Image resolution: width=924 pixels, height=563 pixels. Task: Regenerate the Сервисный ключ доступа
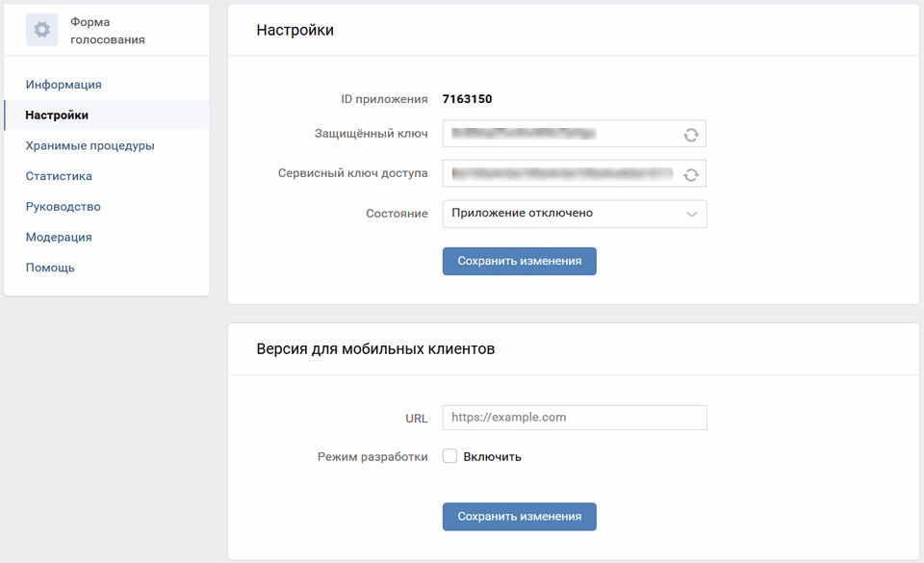(690, 173)
